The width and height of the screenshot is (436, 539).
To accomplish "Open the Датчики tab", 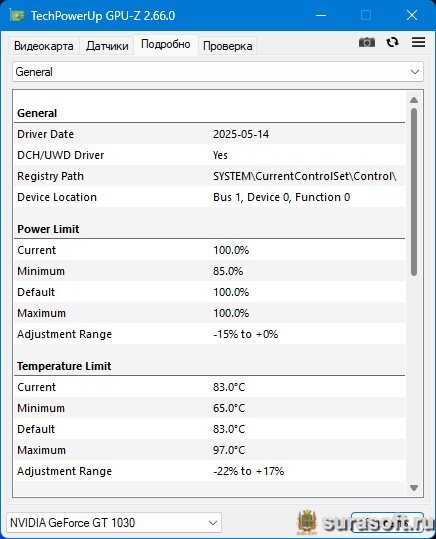I will tap(107, 46).
